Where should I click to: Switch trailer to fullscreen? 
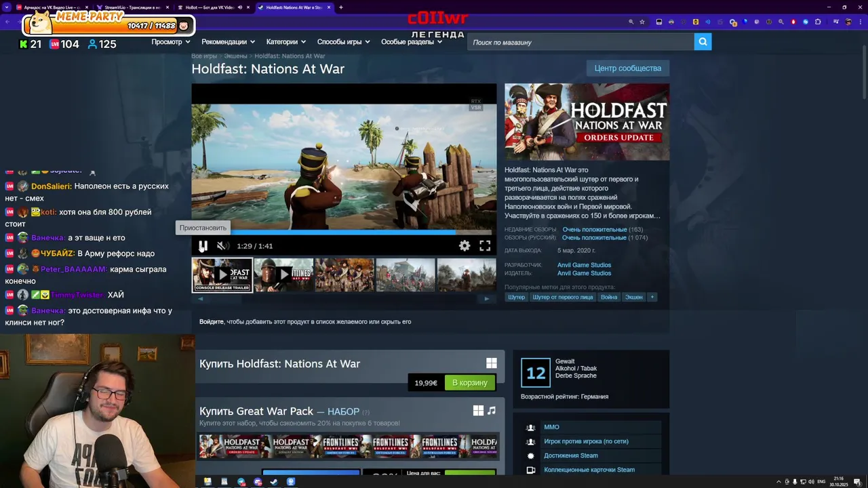(x=485, y=246)
